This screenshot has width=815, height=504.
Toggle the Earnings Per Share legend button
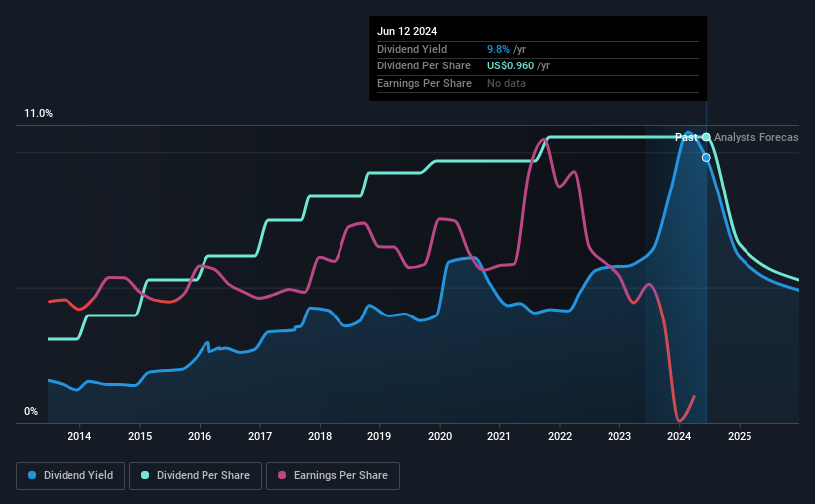click(333, 476)
